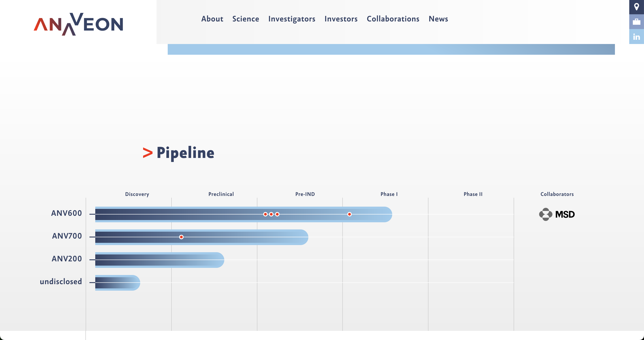Select the ANV700 program label

(67, 236)
